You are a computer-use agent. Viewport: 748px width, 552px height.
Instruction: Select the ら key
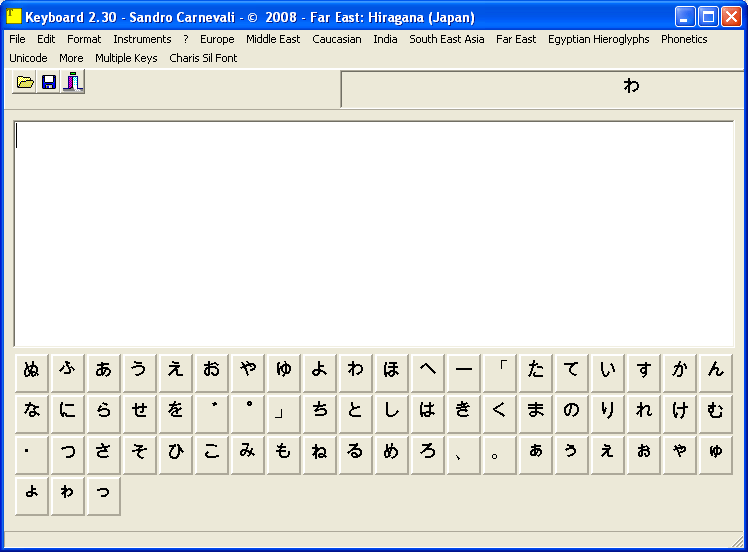tap(104, 414)
